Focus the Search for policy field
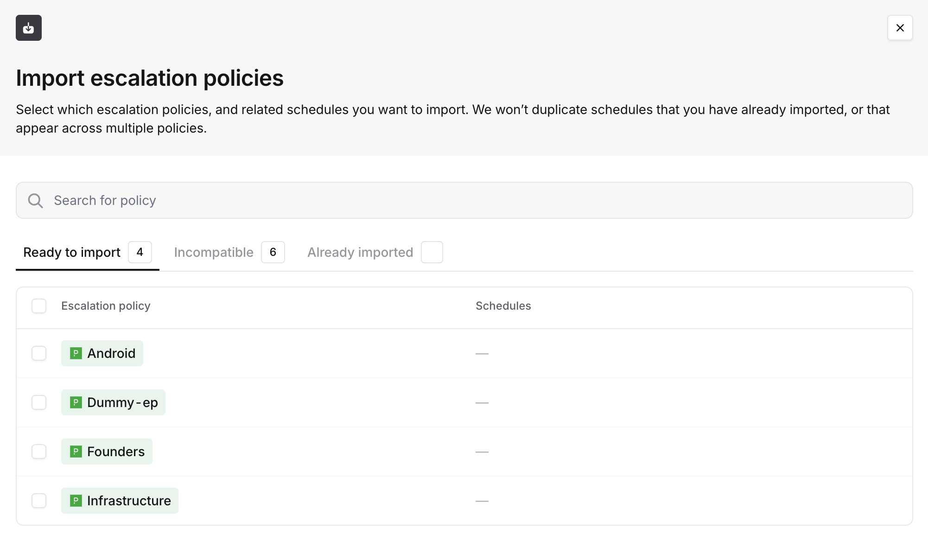 pos(464,200)
